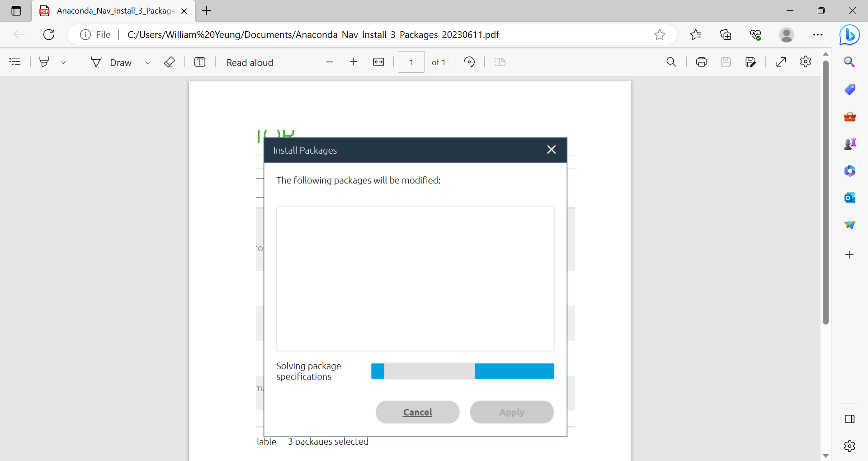Image resolution: width=868 pixels, height=461 pixels.
Task: Print the PDF document
Action: (x=701, y=62)
